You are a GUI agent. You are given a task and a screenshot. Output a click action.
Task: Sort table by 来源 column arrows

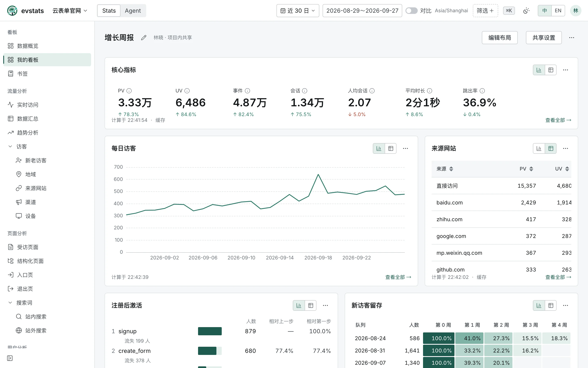(451, 169)
